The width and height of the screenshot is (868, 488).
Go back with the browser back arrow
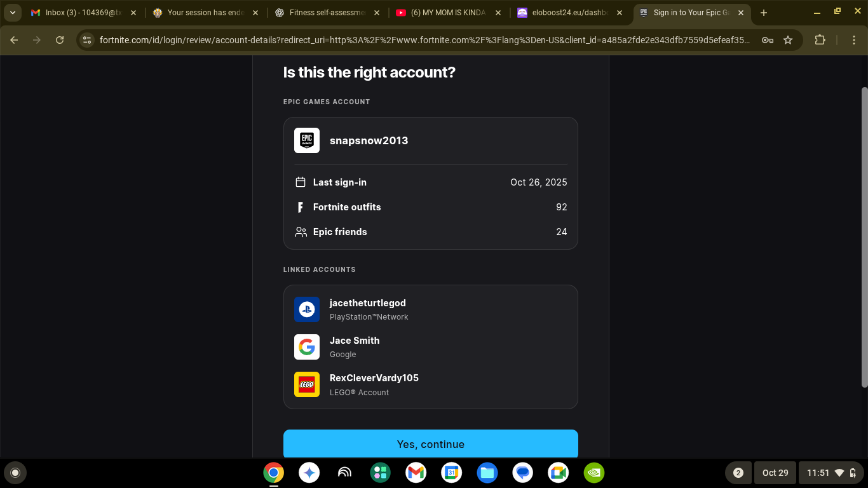(14, 40)
